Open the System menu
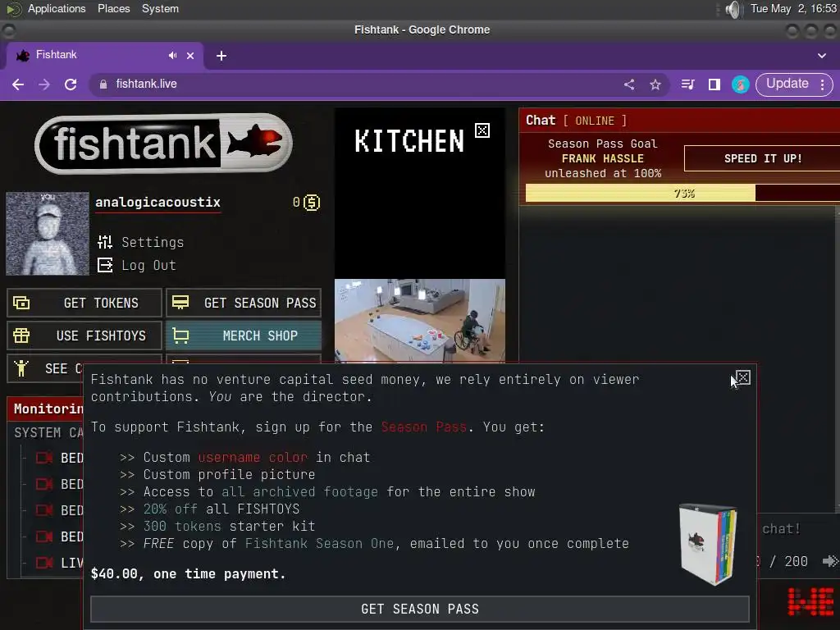 [x=160, y=8]
